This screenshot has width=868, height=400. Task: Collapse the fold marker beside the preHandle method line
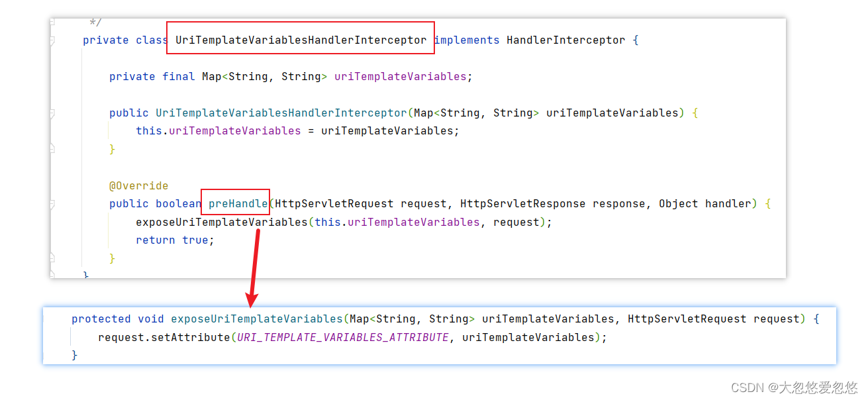pos(52,205)
